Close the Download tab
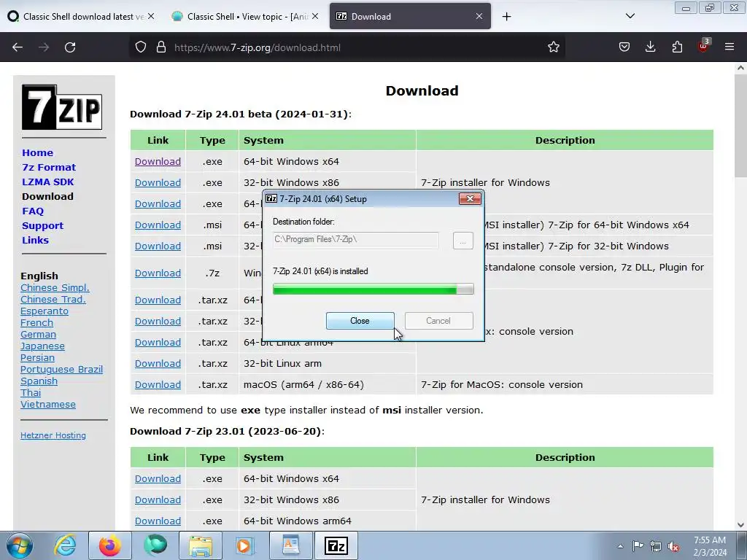747x560 pixels. (479, 16)
